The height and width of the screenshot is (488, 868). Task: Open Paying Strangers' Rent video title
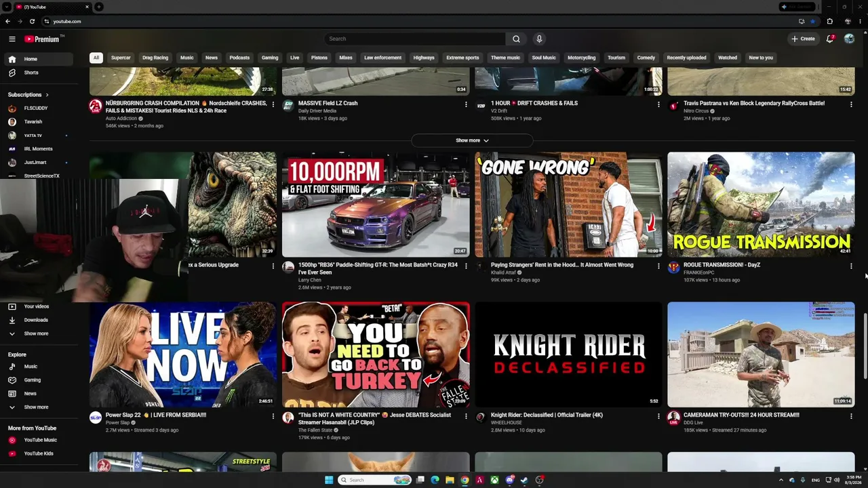[x=562, y=265]
